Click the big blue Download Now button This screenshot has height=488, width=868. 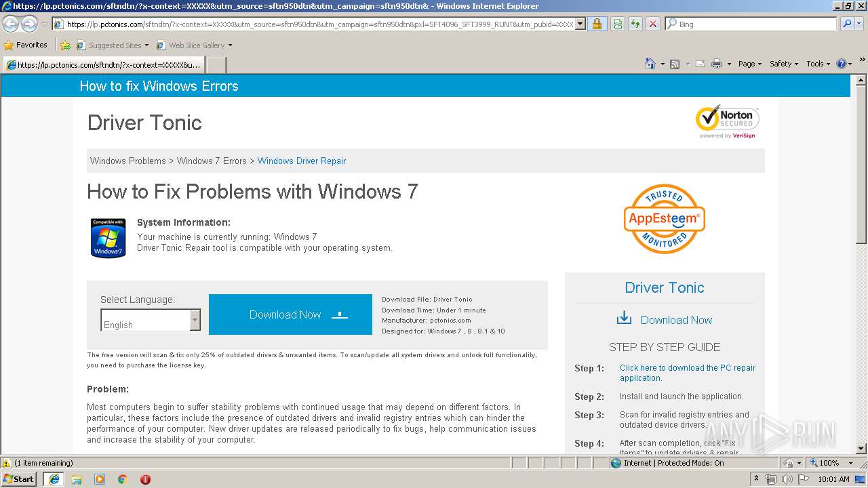290,314
